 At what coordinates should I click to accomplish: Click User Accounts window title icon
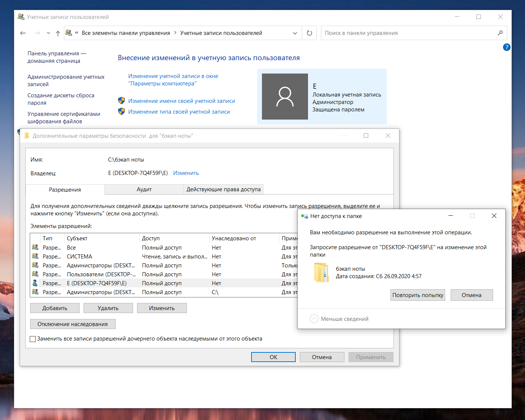21,17
